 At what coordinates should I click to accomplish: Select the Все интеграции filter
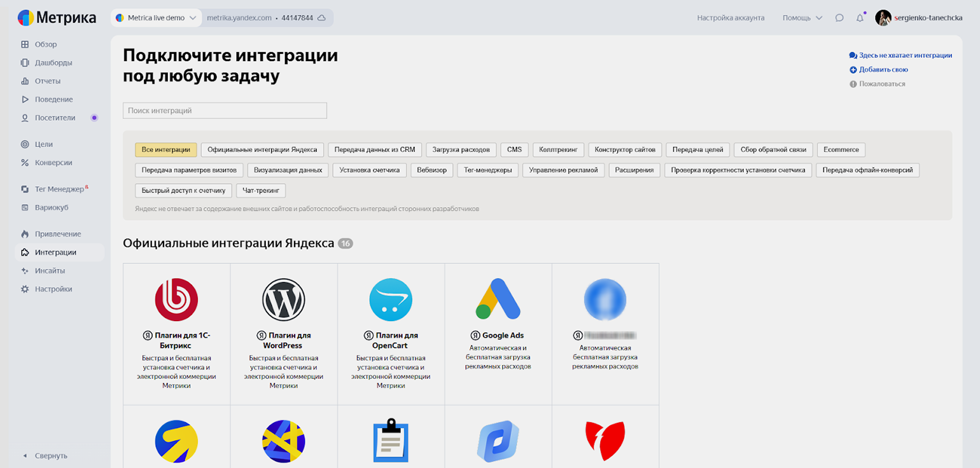click(166, 149)
